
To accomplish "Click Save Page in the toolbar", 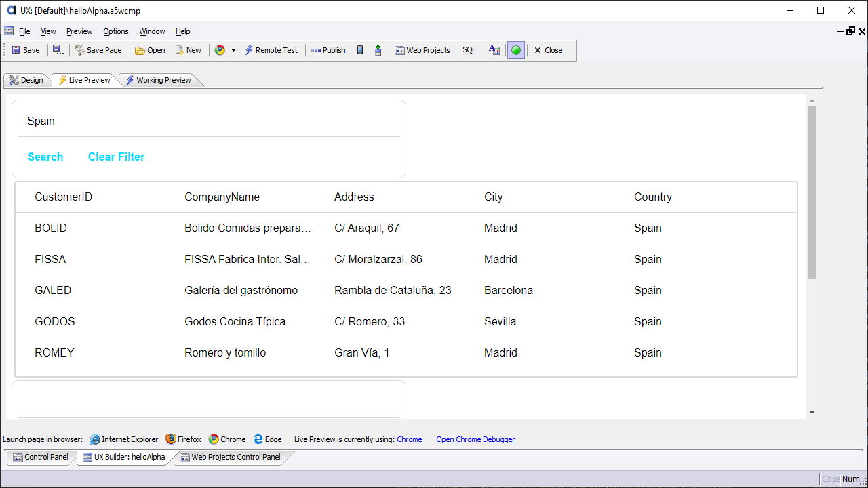I will [98, 50].
